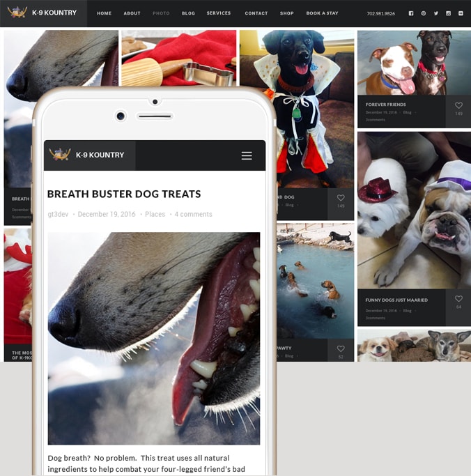
Task: Open the Shop menu item
Action: [287, 13]
